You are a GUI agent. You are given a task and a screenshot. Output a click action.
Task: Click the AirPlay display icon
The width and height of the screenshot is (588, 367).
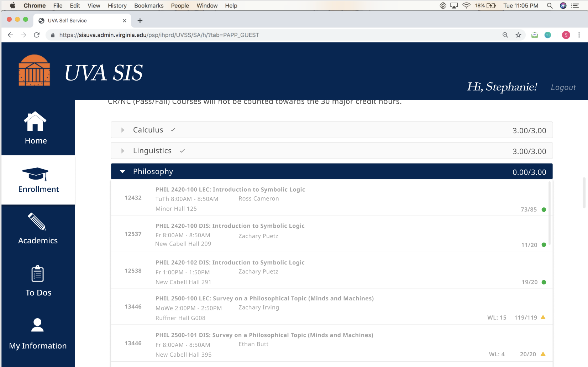click(454, 6)
